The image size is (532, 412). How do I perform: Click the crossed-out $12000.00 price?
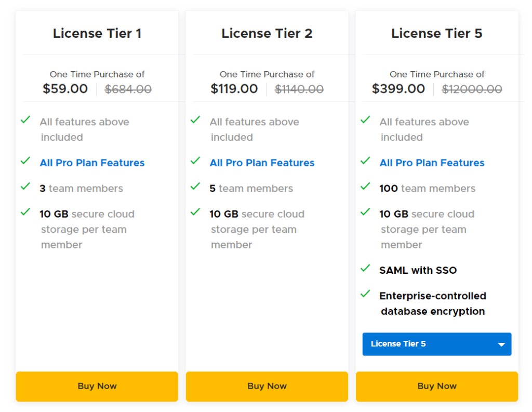472,89
